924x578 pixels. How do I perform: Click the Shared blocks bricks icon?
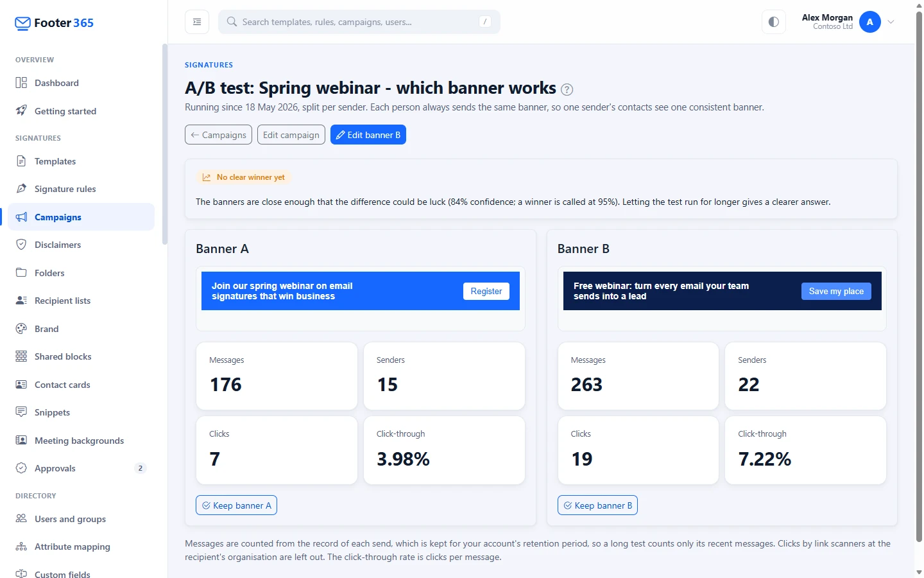click(x=21, y=356)
